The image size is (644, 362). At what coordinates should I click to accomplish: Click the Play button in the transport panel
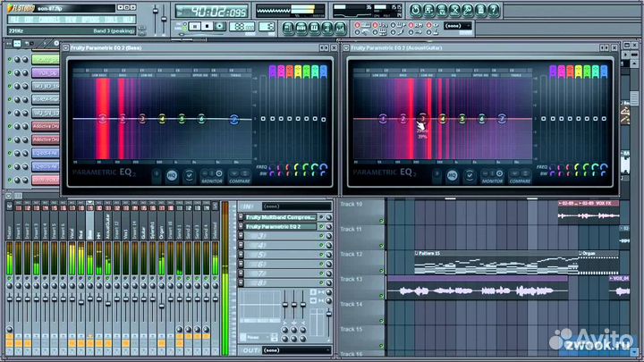click(194, 26)
